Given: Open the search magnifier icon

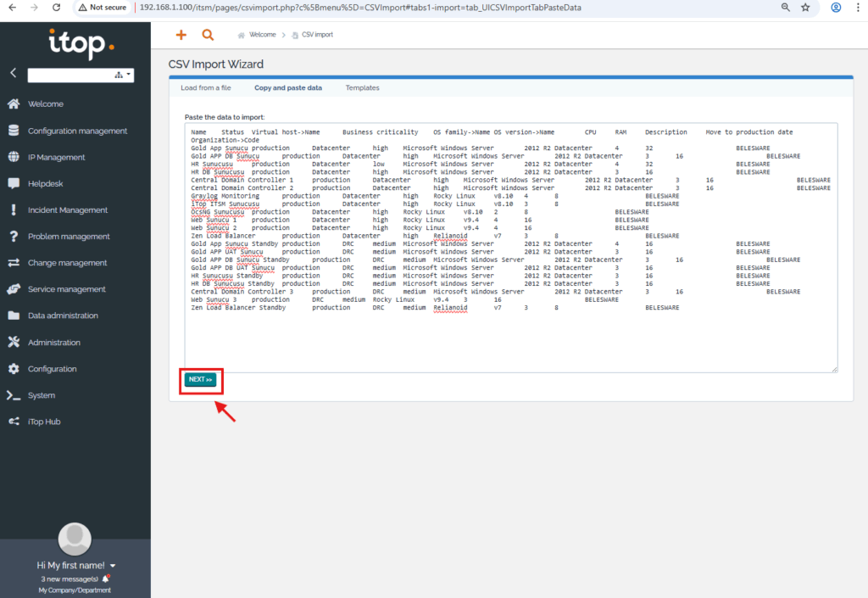Looking at the screenshot, I should click(208, 35).
